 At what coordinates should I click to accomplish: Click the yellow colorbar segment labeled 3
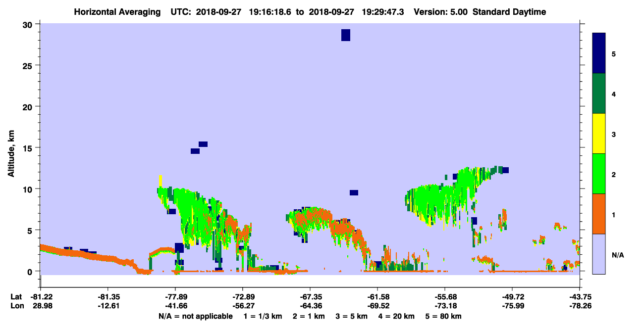599,134
